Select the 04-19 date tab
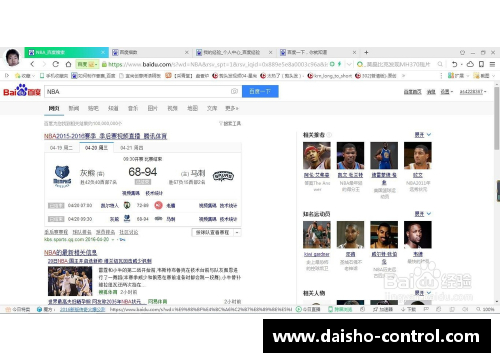The width and height of the screenshot is (500, 362). click(61, 148)
